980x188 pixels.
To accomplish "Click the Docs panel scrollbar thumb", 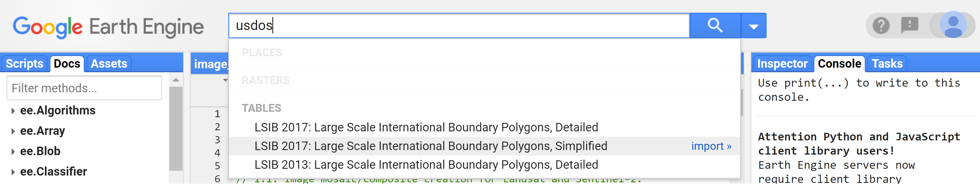I will tap(176, 129).
